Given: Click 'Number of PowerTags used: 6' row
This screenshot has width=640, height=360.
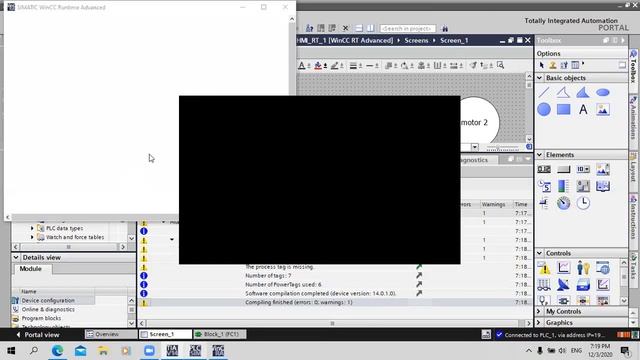Looking at the screenshot, I should 335,284.
